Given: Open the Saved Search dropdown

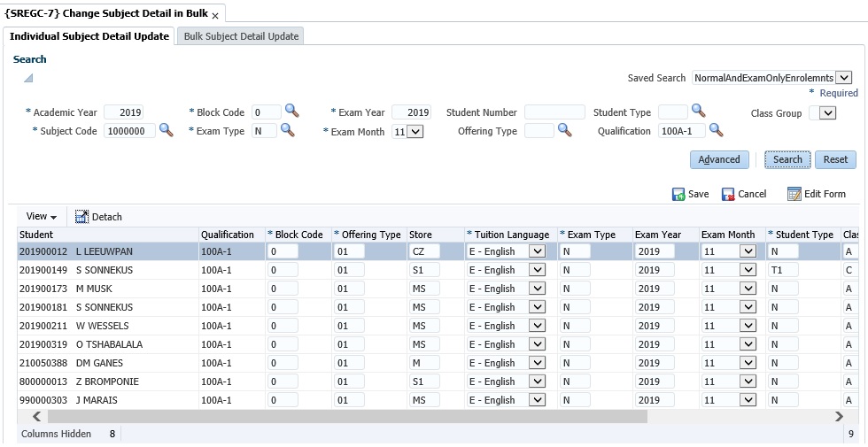Looking at the screenshot, I should (843, 78).
